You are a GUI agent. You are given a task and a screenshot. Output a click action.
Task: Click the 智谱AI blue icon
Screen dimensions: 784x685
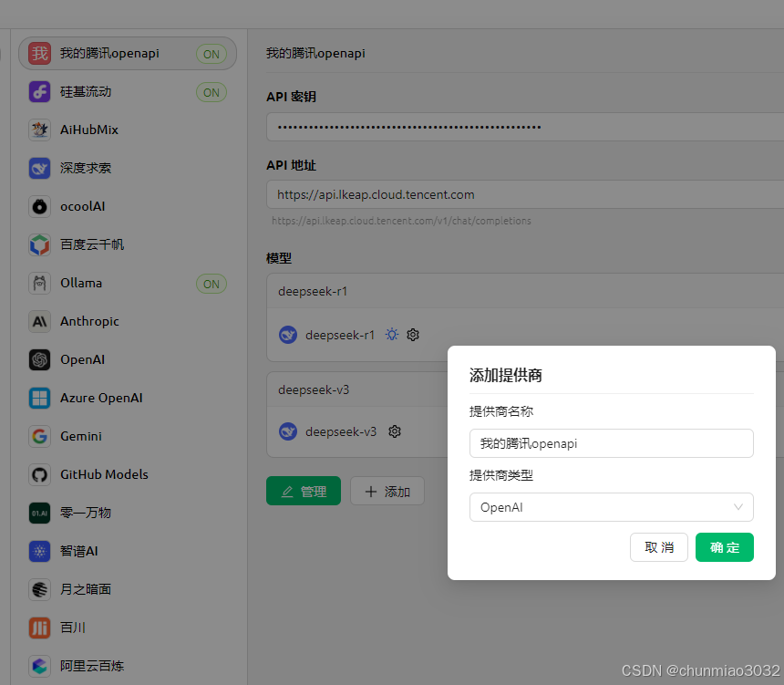[x=39, y=551]
